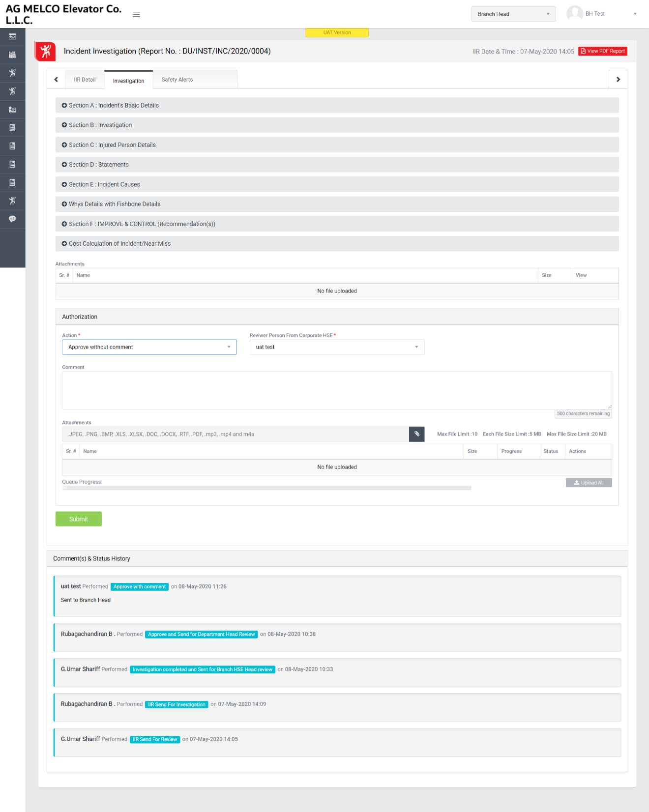Click the green Submit button

click(78, 519)
